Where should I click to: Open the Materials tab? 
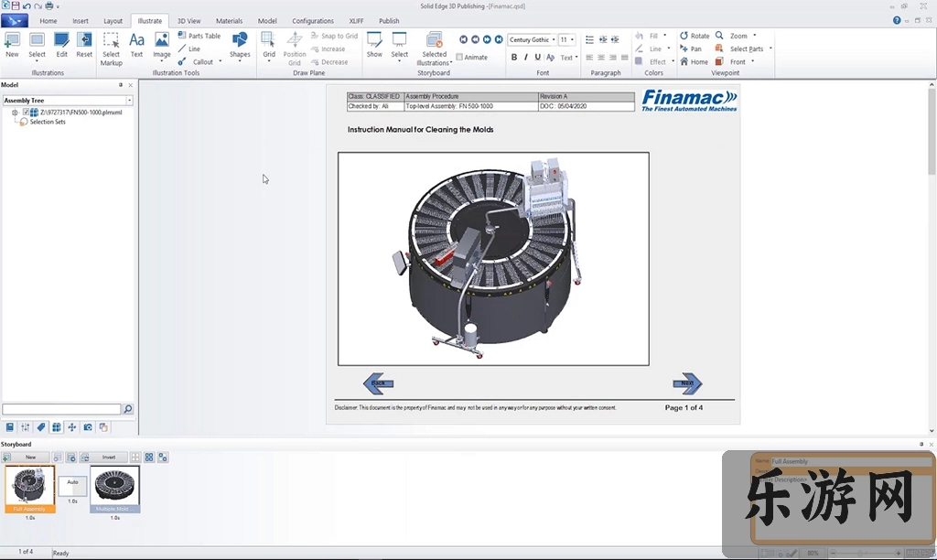(x=229, y=21)
